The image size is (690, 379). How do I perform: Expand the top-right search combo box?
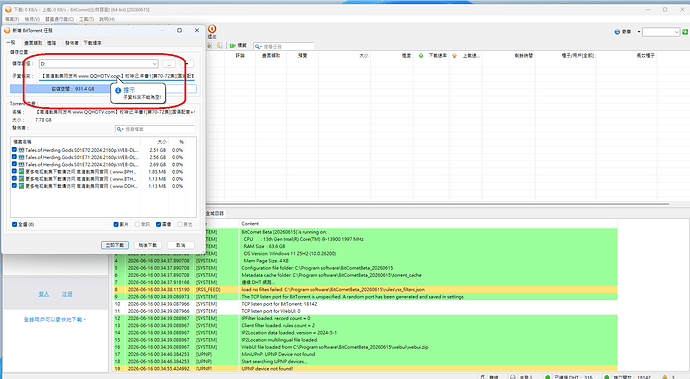coord(676,32)
